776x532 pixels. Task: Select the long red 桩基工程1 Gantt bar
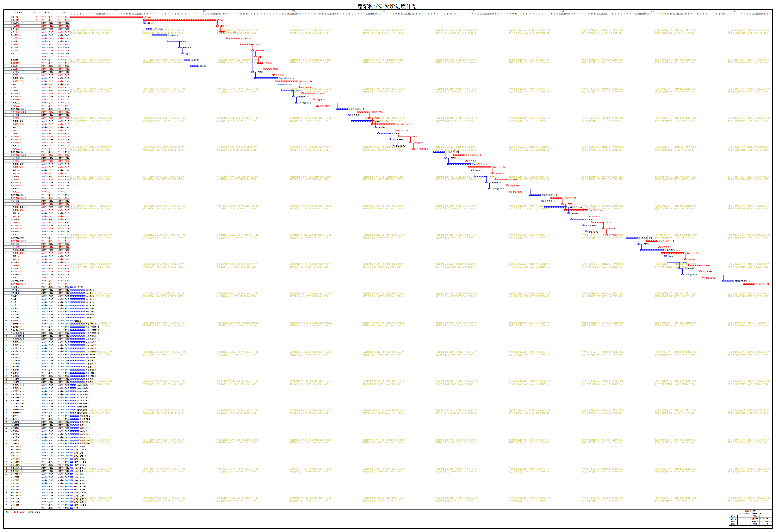click(107, 17)
